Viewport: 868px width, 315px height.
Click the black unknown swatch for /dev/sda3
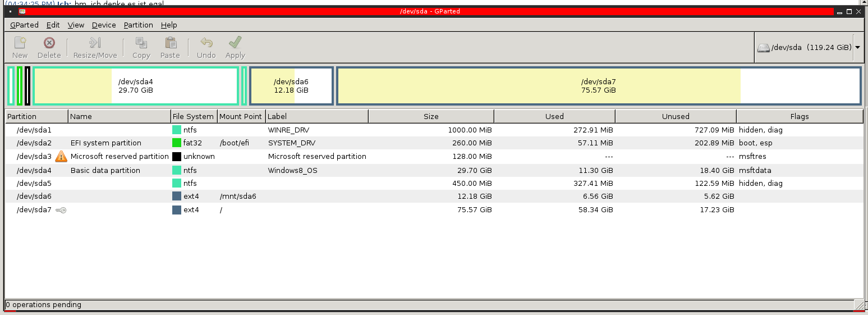click(x=177, y=157)
